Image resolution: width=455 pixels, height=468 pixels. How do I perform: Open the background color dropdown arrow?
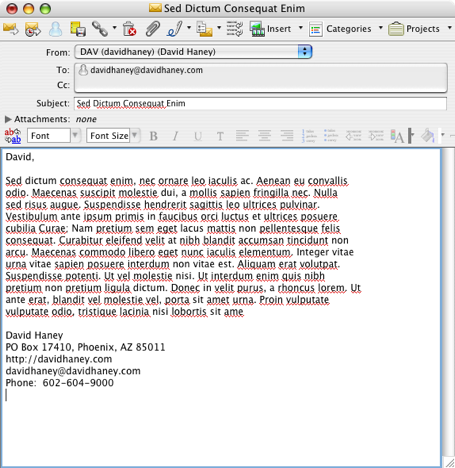tap(443, 135)
